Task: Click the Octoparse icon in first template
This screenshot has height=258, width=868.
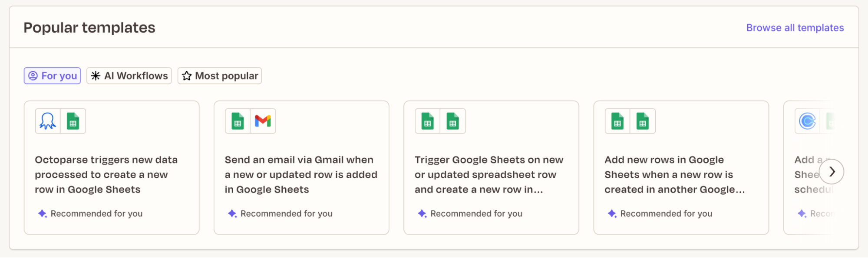Action: (48, 121)
